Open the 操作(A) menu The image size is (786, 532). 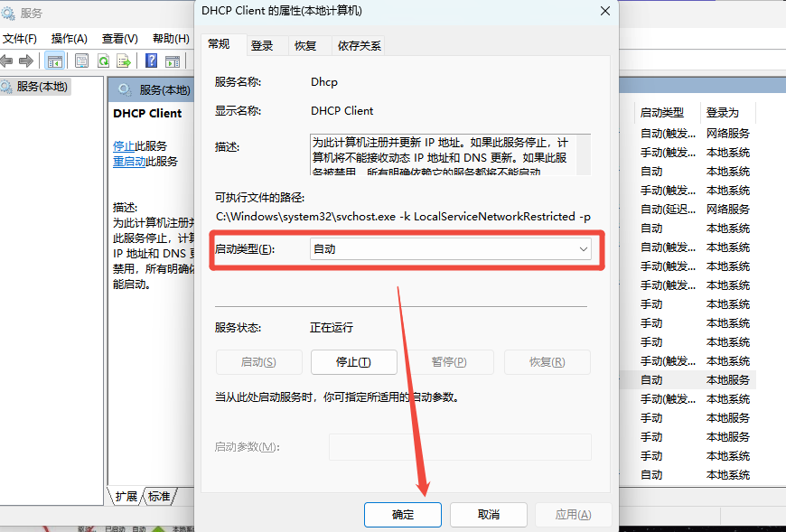tap(70, 38)
